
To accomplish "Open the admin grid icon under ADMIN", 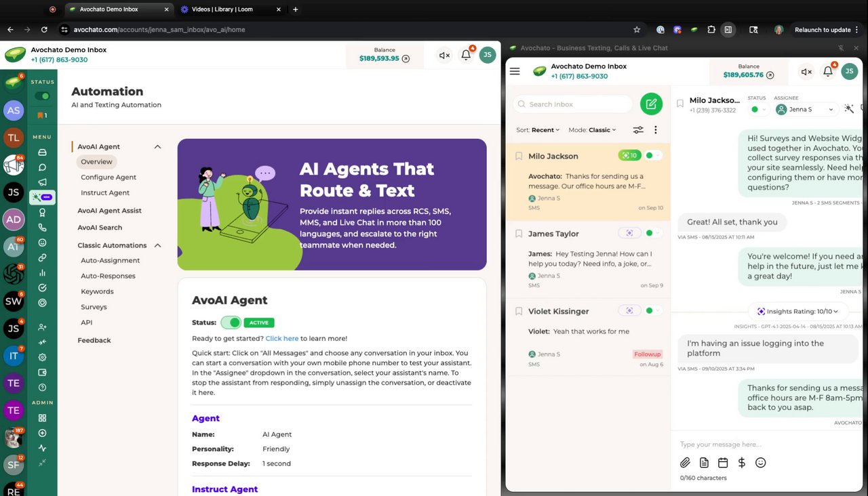I will pos(42,418).
